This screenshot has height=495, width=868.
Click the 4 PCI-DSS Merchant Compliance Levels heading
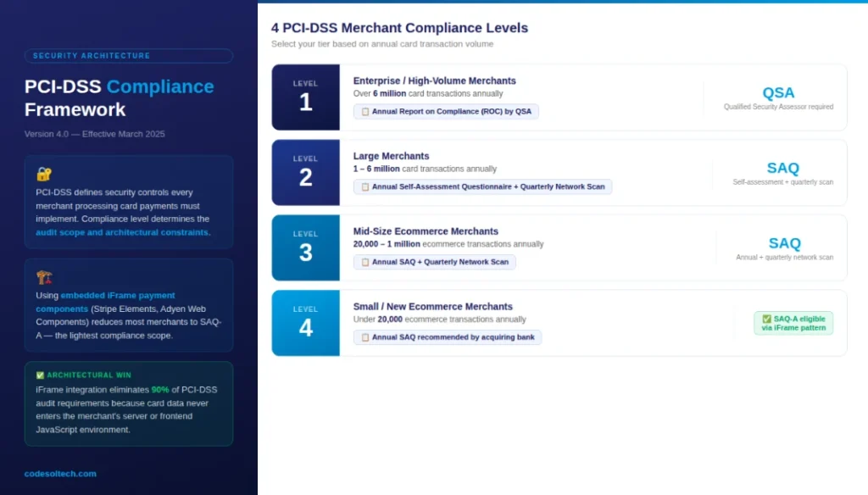click(399, 27)
